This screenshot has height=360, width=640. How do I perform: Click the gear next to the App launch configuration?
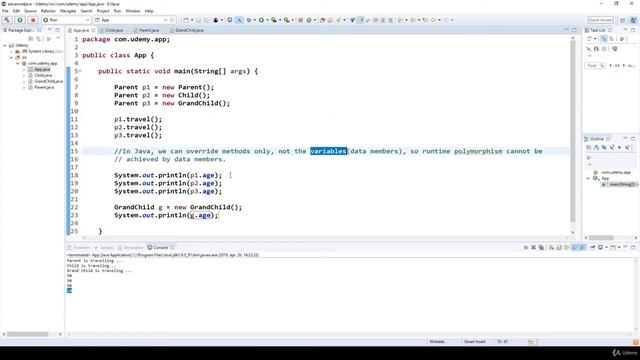coord(172,20)
